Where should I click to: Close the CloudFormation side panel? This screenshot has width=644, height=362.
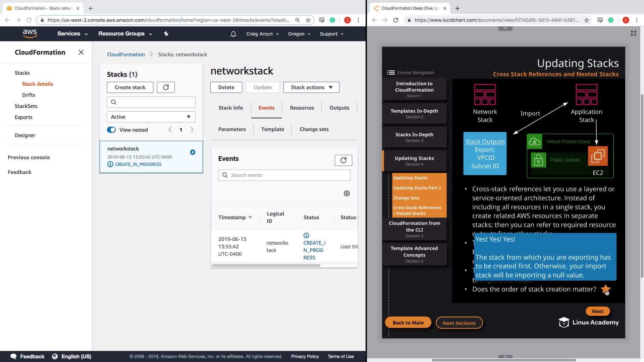(81, 52)
